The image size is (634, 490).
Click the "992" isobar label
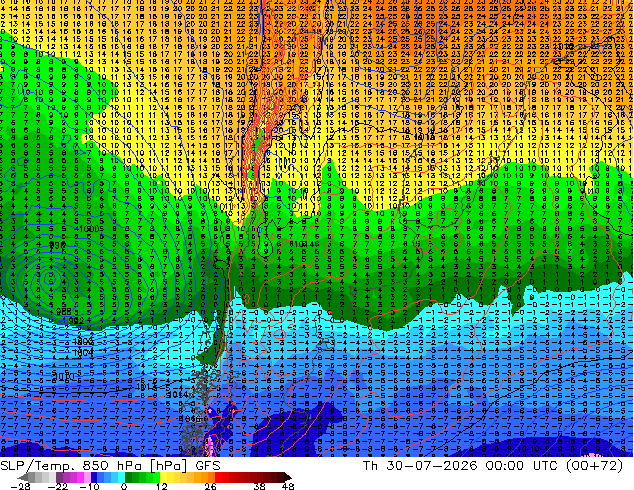click(76, 320)
